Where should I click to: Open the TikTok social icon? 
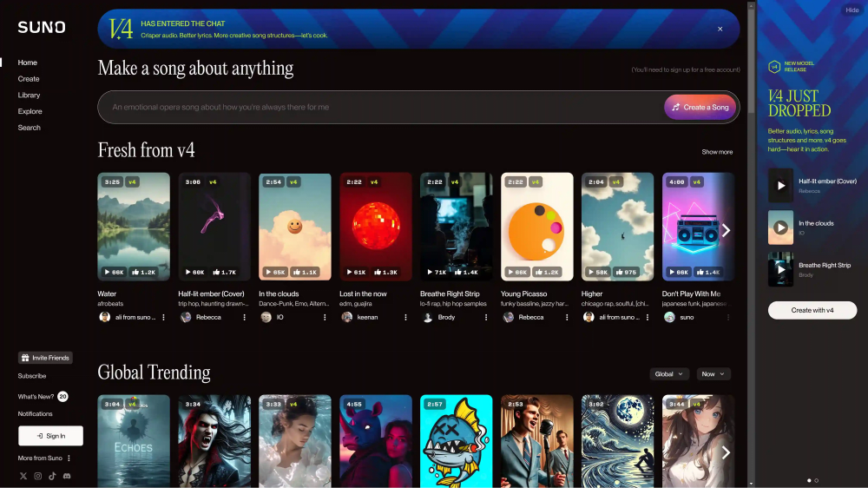point(52,476)
